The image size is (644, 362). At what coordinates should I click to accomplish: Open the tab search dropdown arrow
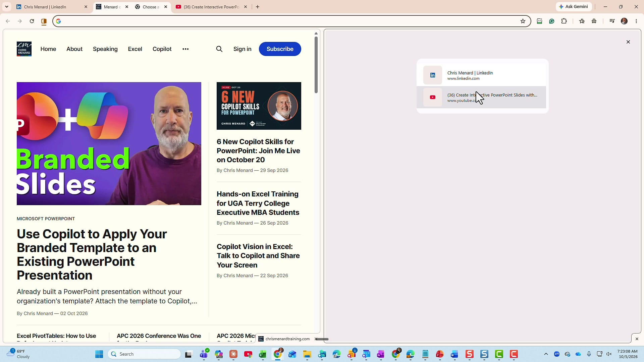(7, 7)
